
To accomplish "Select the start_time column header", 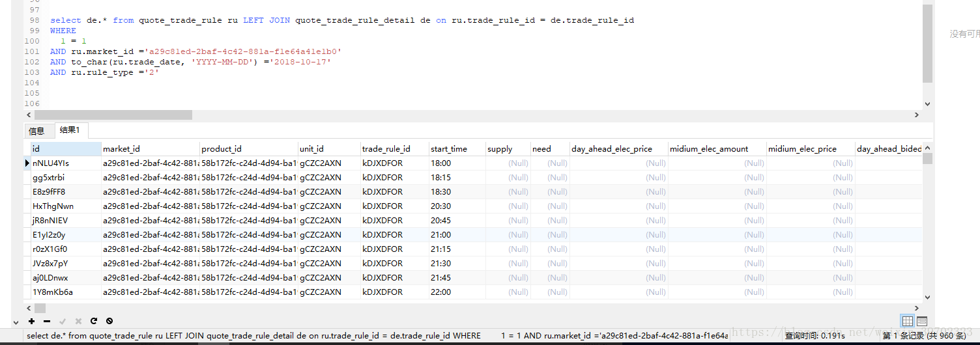I will 457,148.
